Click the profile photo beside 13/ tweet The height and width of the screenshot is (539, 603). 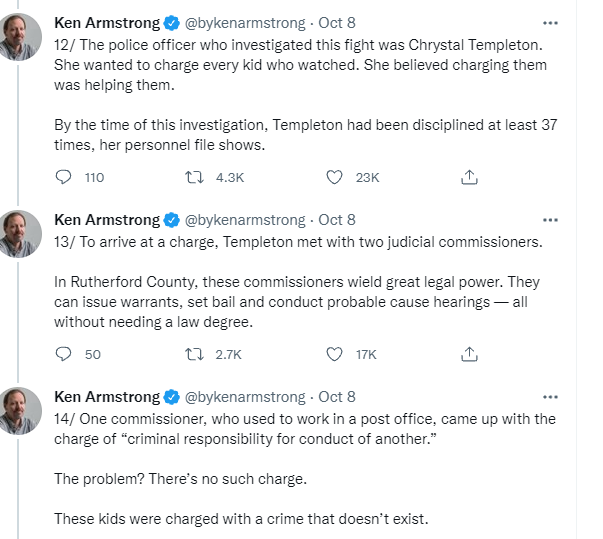(x=21, y=232)
